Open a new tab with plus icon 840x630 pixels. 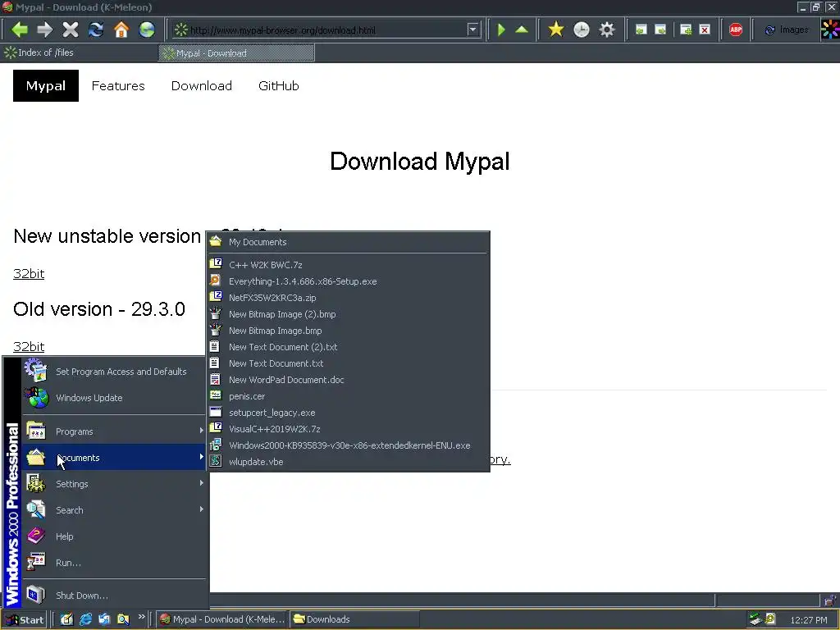point(686,30)
